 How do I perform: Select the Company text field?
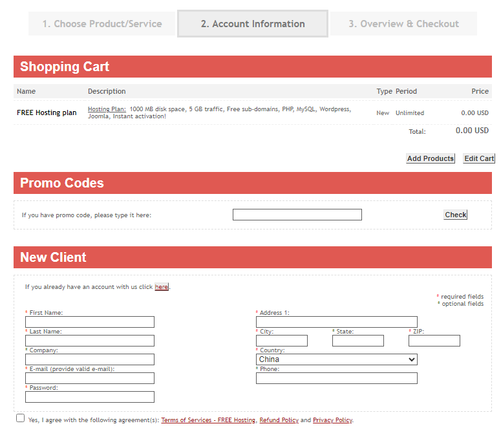[90, 359]
